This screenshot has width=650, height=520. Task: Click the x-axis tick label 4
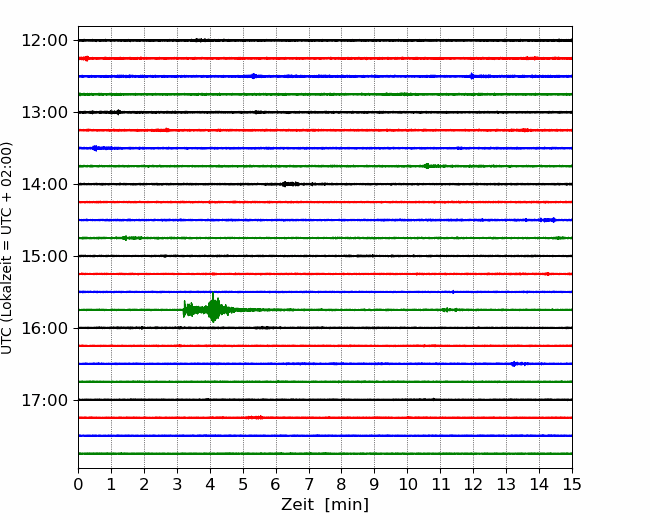210,484
